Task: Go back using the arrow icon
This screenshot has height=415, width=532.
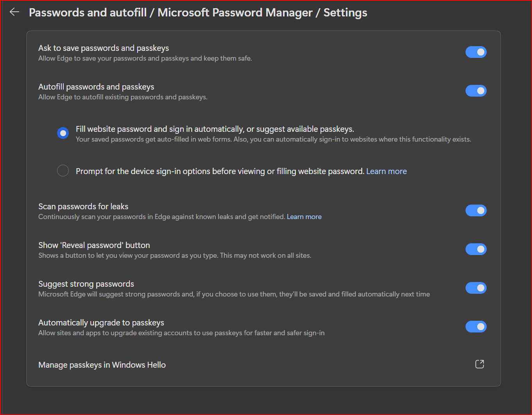Action: click(14, 12)
